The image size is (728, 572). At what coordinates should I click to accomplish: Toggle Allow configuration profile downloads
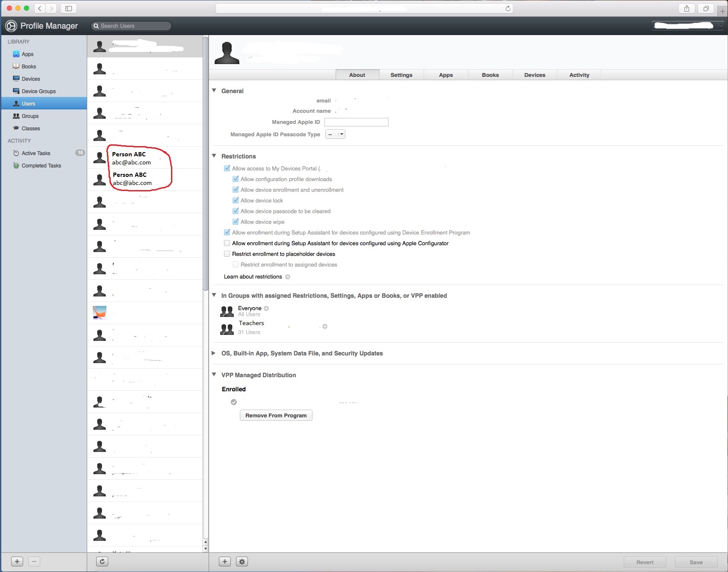click(x=236, y=179)
